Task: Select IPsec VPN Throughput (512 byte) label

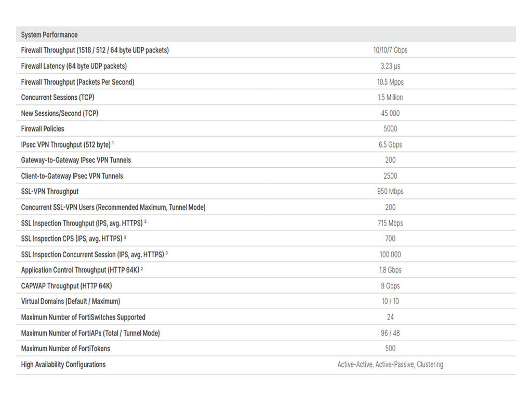Action: click(66, 144)
